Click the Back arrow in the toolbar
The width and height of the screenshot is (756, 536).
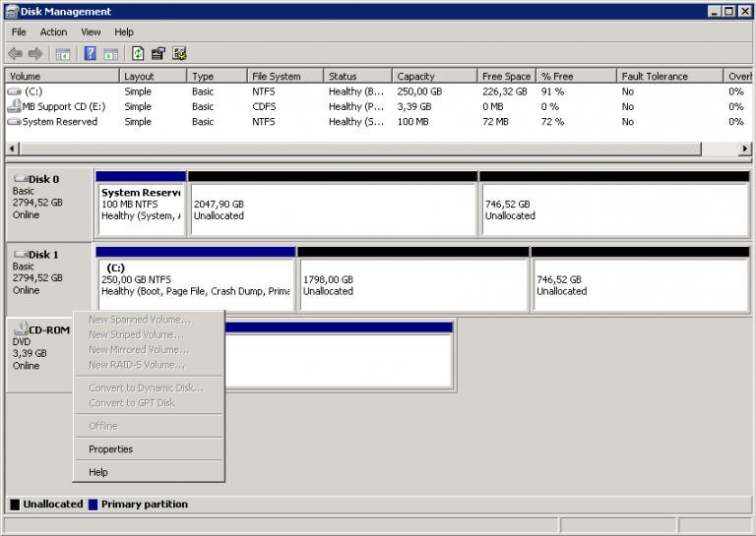[15, 54]
